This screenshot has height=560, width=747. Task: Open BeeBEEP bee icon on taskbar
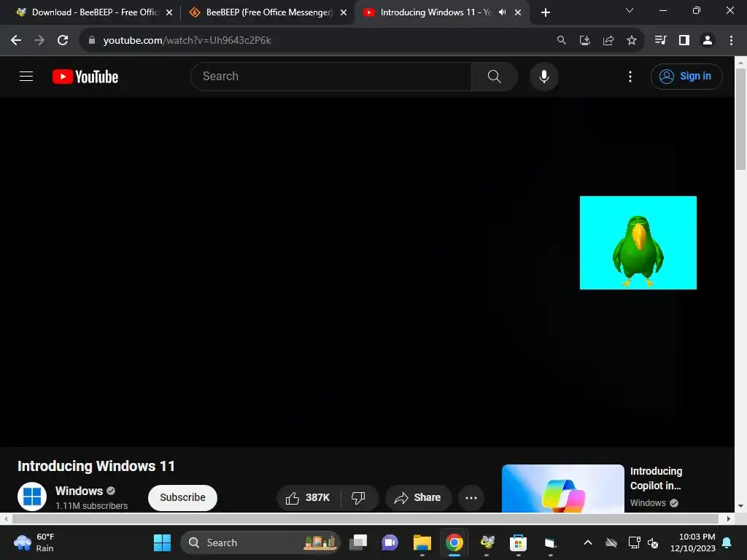tap(487, 542)
